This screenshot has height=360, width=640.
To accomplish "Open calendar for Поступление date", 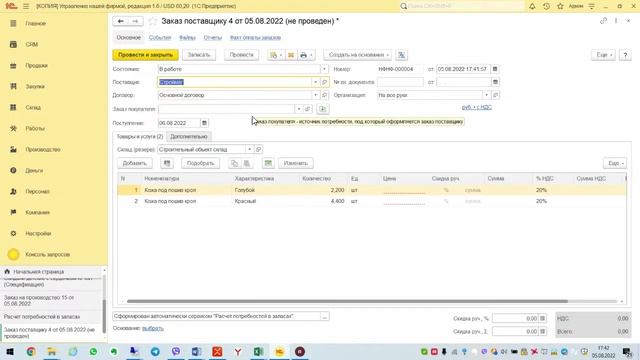I will click(204, 123).
